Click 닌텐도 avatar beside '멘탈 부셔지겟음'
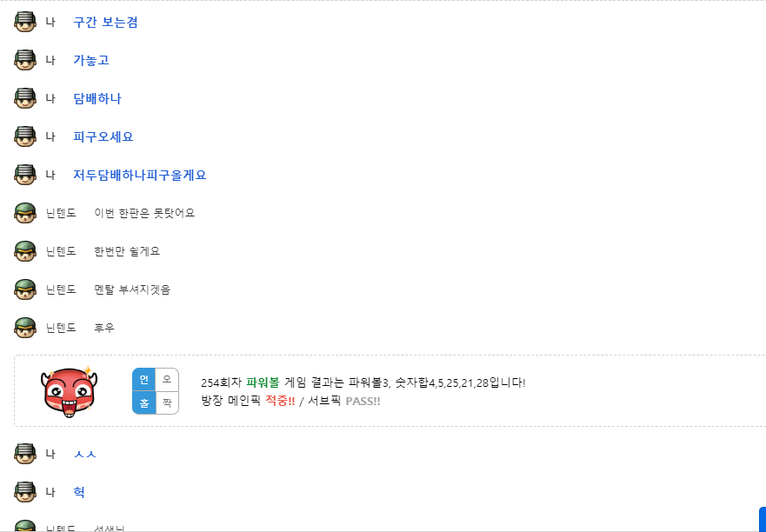The image size is (766, 532). [25, 289]
